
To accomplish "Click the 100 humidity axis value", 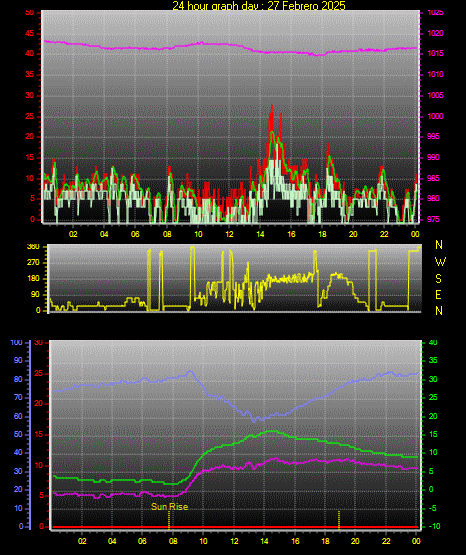I will click(16, 343).
